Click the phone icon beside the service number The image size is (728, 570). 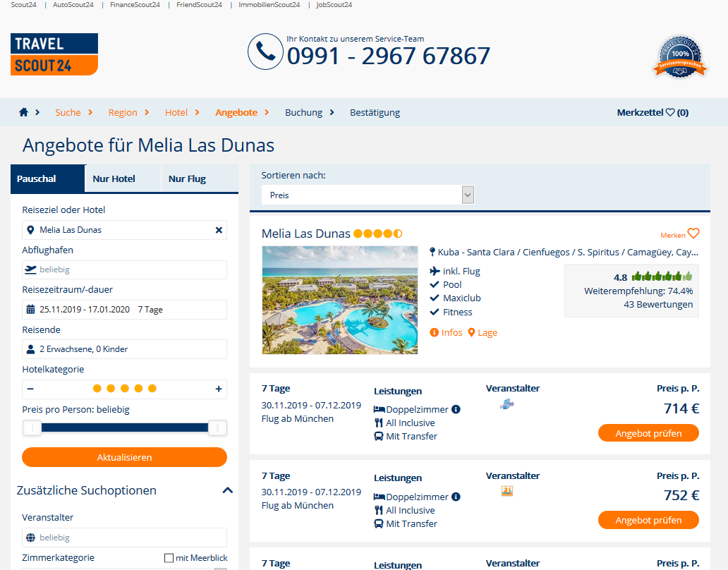point(265,51)
